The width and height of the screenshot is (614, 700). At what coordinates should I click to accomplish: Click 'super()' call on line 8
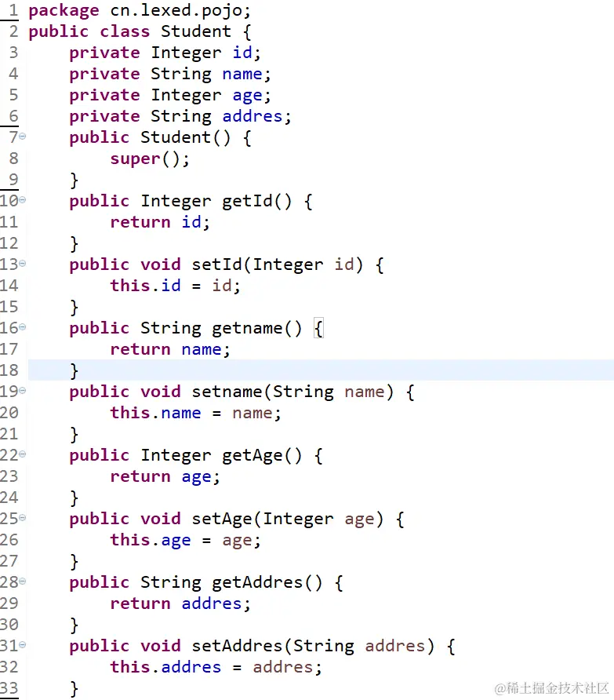[145, 159]
